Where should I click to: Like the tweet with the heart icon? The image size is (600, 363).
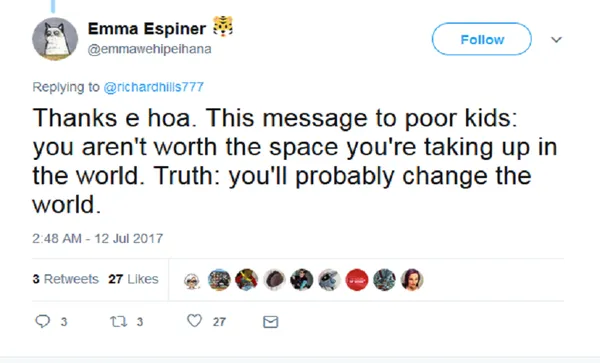coord(194,321)
